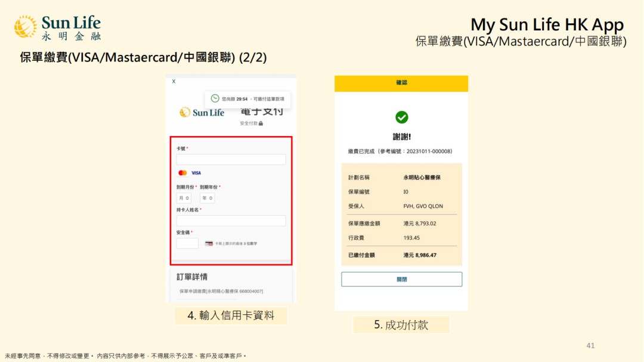Close the payment page with X
The height and width of the screenshot is (362, 644).
174,81
